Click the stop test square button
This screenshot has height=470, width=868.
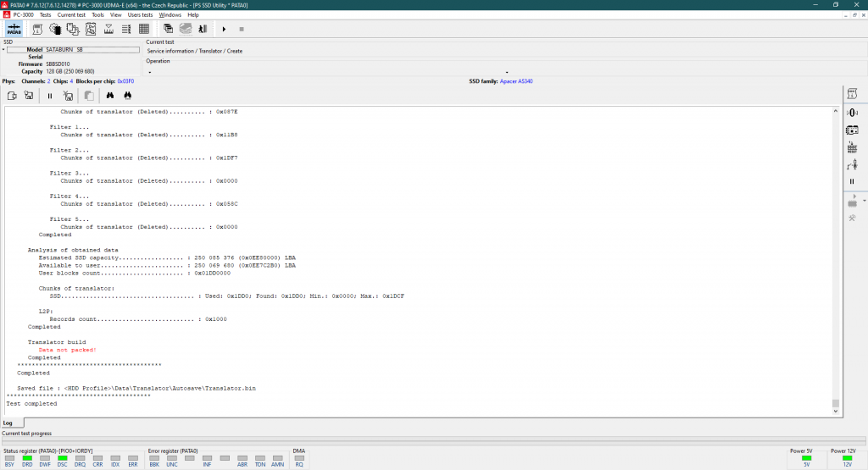[x=242, y=29]
